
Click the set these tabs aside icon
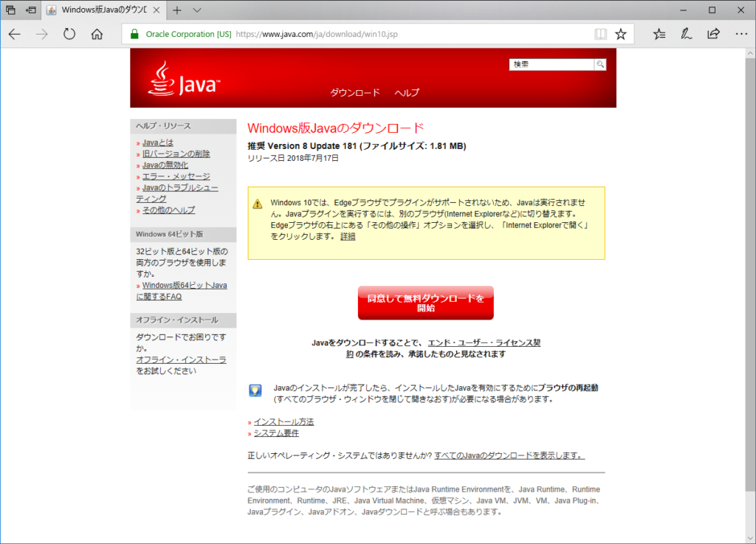31,10
